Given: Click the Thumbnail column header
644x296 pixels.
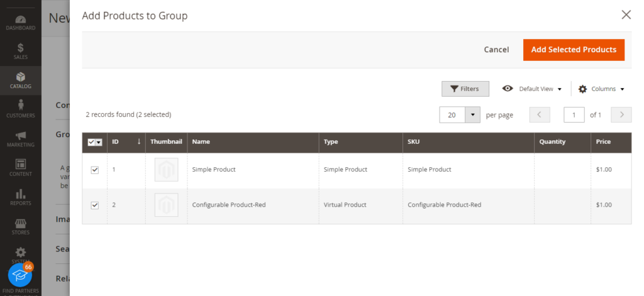Looking at the screenshot, I should [x=166, y=142].
